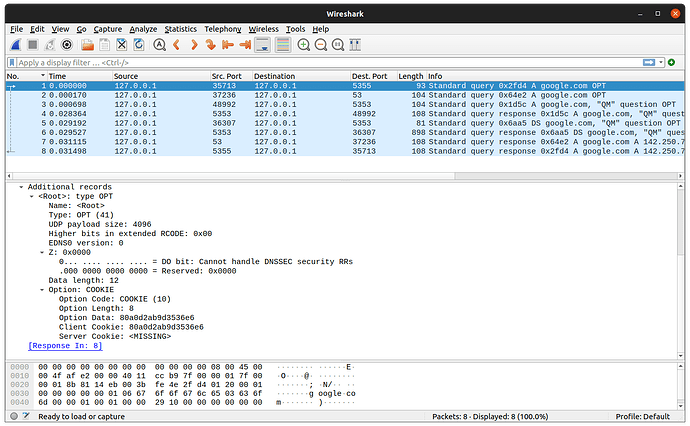Viewport: 690px width, 426px height.
Task: Open the File menu
Action: (x=16, y=29)
